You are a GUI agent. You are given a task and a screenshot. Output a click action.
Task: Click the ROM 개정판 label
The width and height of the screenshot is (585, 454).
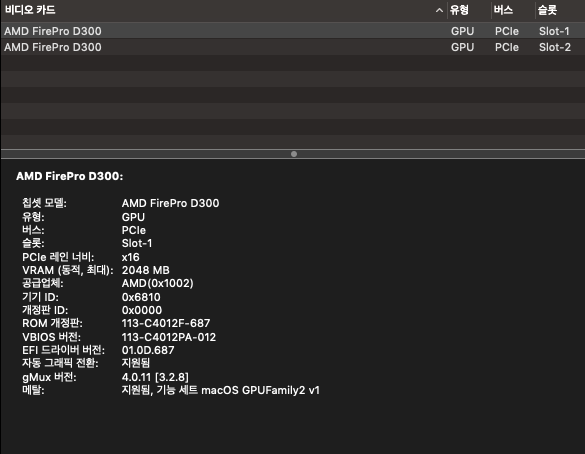point(52,323)
